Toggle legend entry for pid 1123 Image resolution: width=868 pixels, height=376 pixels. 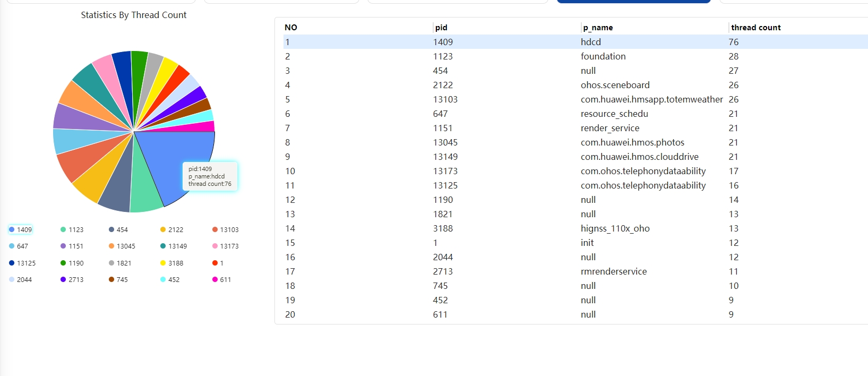tap(72, 229)
